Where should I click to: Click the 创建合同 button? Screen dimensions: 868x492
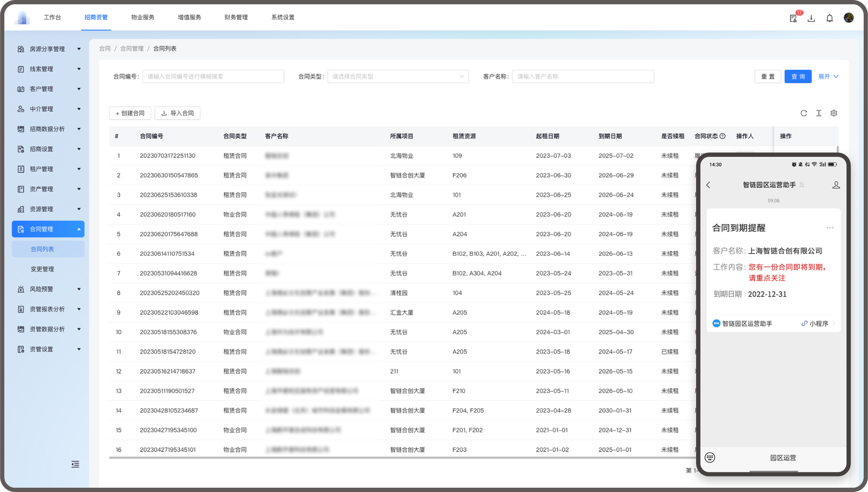[x=130, y=113]
